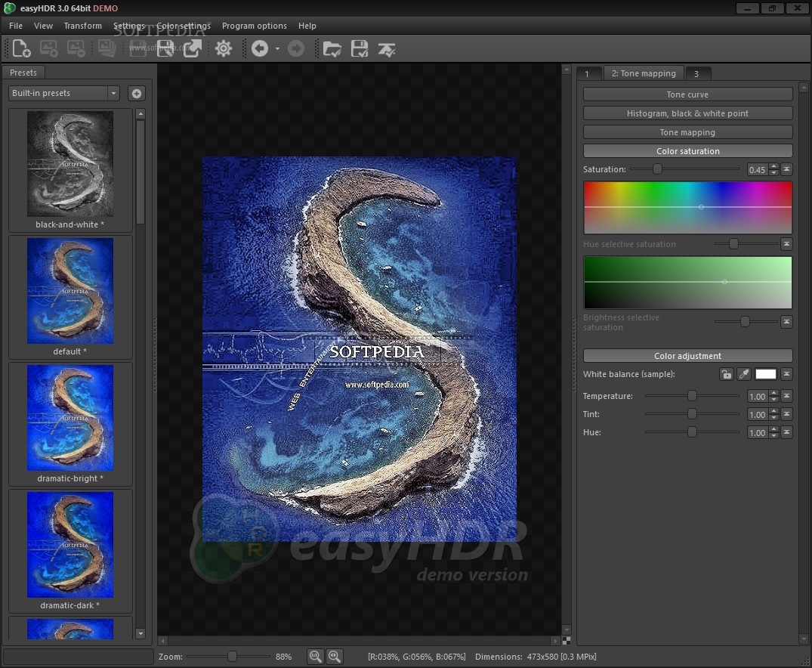The image size is (812, 668).
Task: Click the redo forward arrow icon
Action: click(296, 48)
